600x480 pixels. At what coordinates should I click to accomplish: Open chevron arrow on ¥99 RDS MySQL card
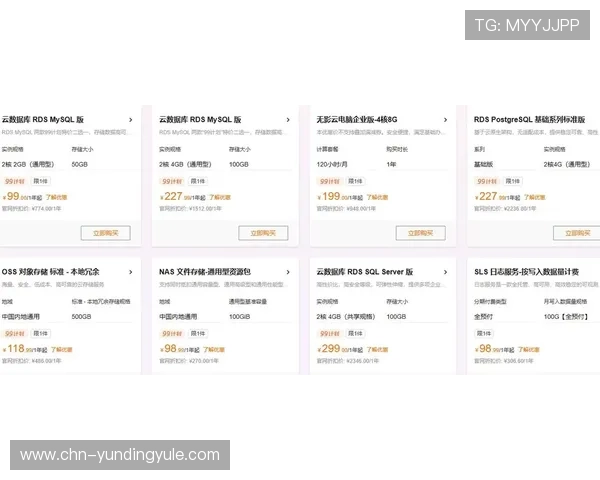[131, 120]
